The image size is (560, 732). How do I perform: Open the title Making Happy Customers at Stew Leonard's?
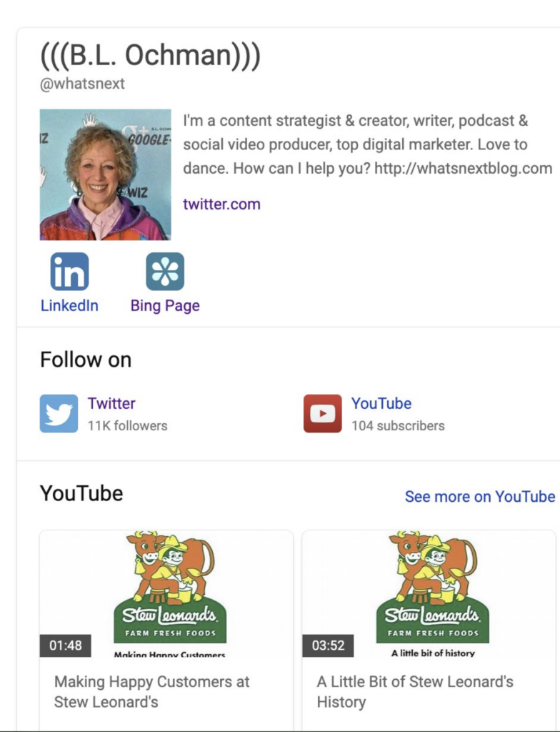[152, 691]
